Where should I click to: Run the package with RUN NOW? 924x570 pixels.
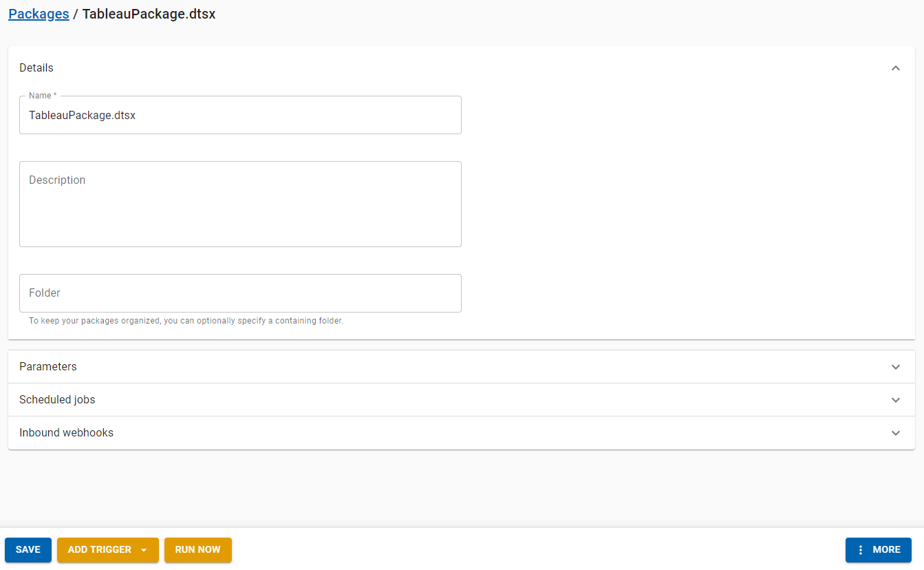[197, 550]
